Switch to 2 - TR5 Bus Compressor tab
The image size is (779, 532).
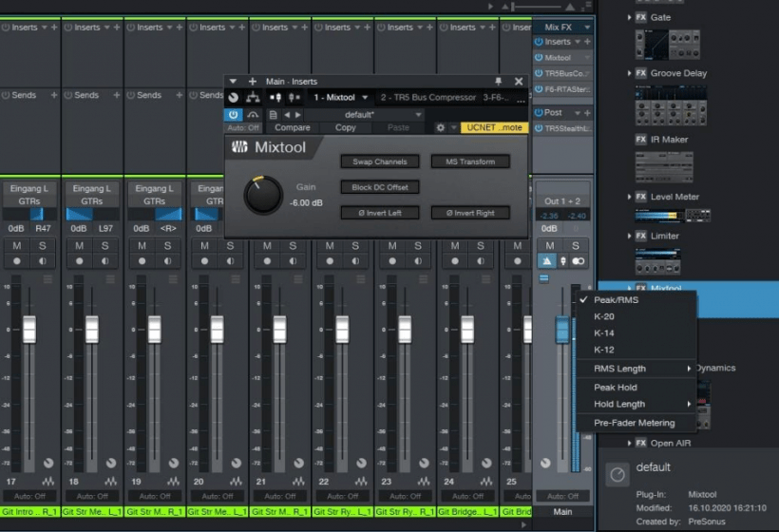click(x=427, y=97)
